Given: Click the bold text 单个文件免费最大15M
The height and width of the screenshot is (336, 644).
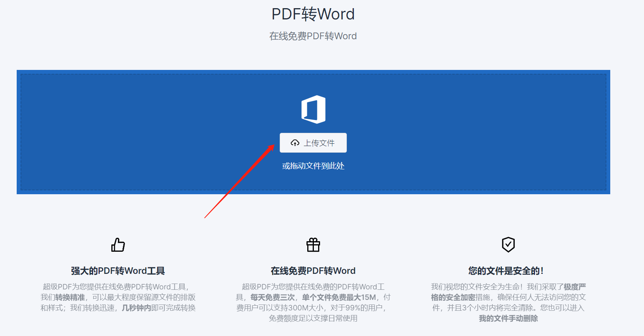Looking at the screenshot, I should [x=339, y=298].
